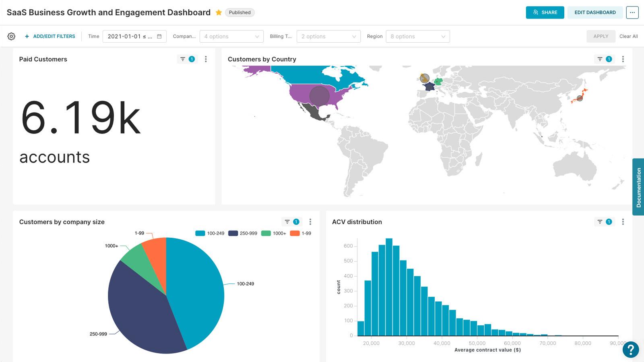644x362 pixels.
Task: Click the SHARE button
Action: point(545,12)
